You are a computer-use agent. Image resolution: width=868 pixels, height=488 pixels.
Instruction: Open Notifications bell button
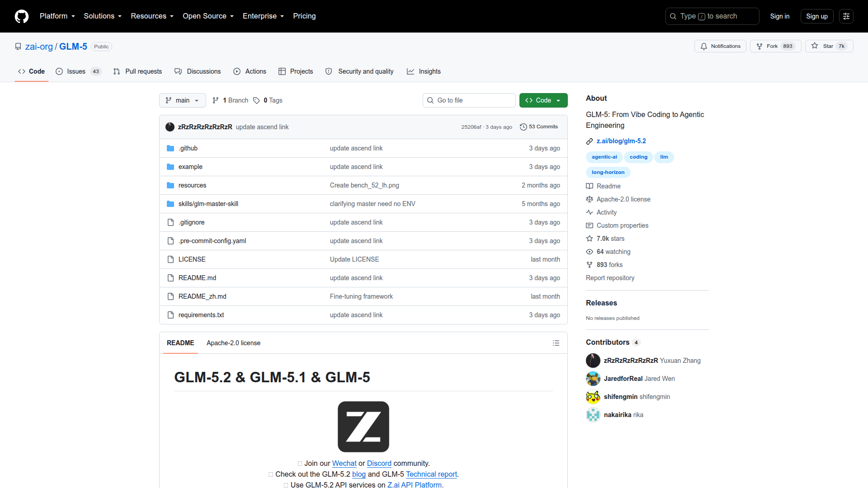[x=720, y=46]
